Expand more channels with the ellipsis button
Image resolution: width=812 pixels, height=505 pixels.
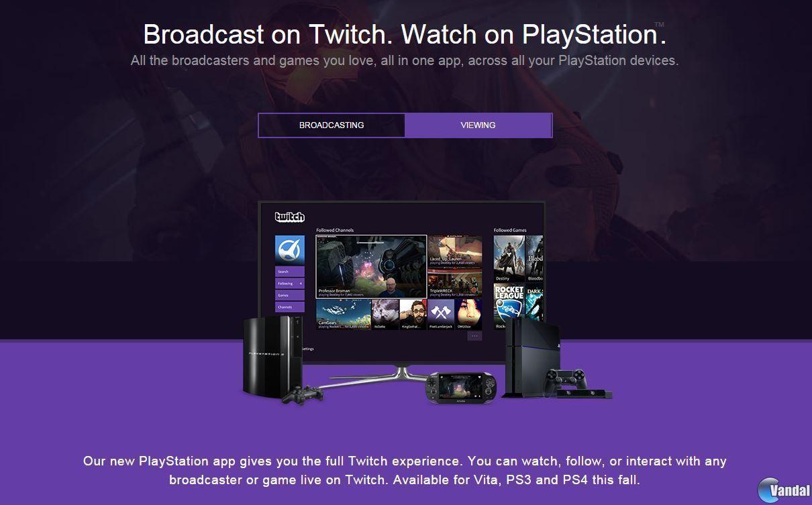click(474, 336)
